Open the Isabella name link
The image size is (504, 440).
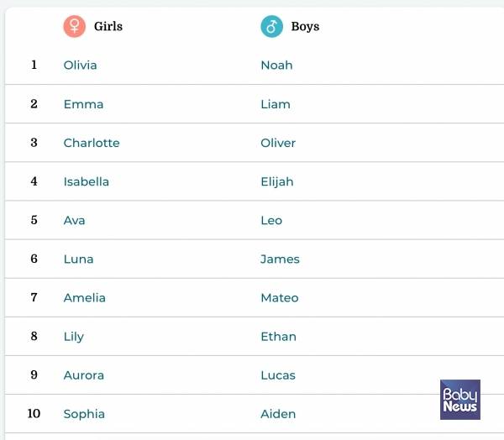[87, 181]
